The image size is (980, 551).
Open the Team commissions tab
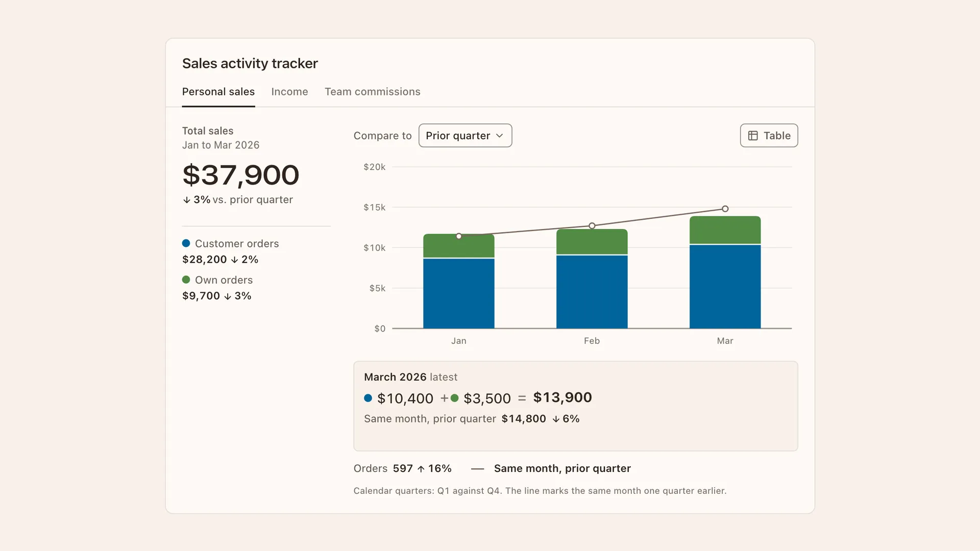373,92
